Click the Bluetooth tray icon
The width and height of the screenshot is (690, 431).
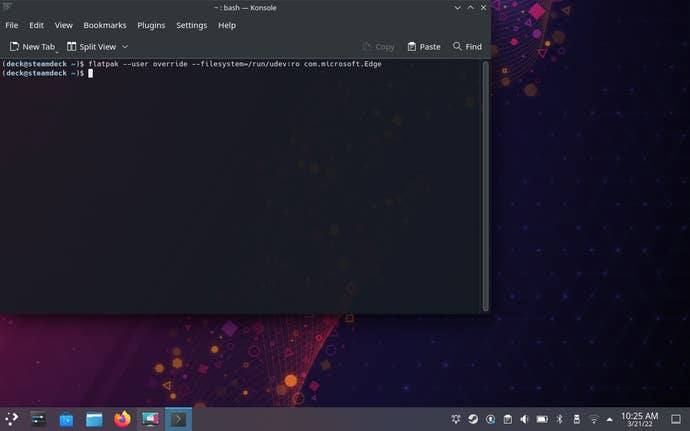[559, 419]
